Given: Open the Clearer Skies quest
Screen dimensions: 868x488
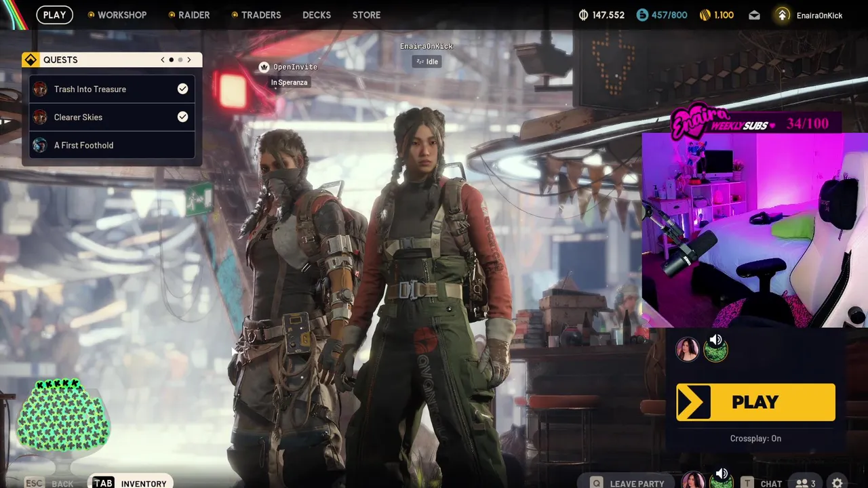Looking at the screenshot, I should click(112, 117).
